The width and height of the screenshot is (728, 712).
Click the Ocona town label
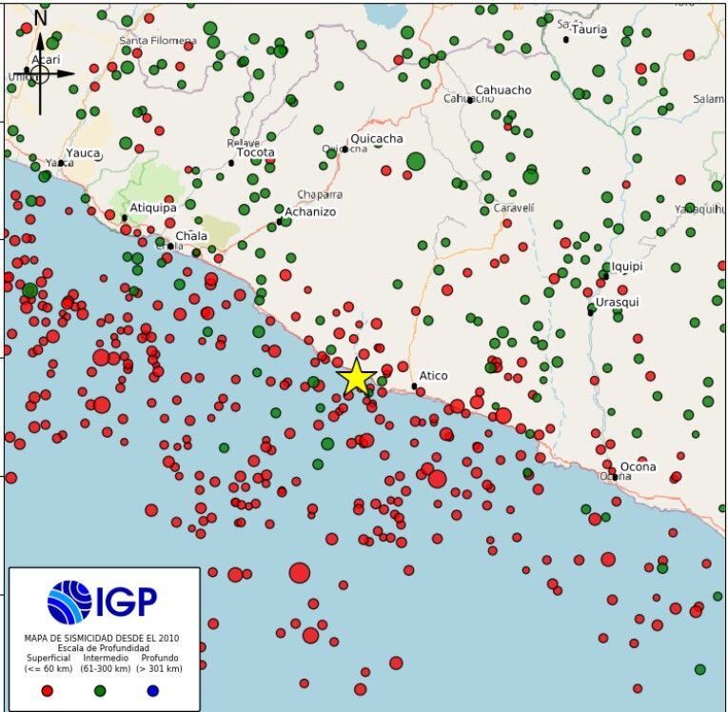tap(638, 466)
